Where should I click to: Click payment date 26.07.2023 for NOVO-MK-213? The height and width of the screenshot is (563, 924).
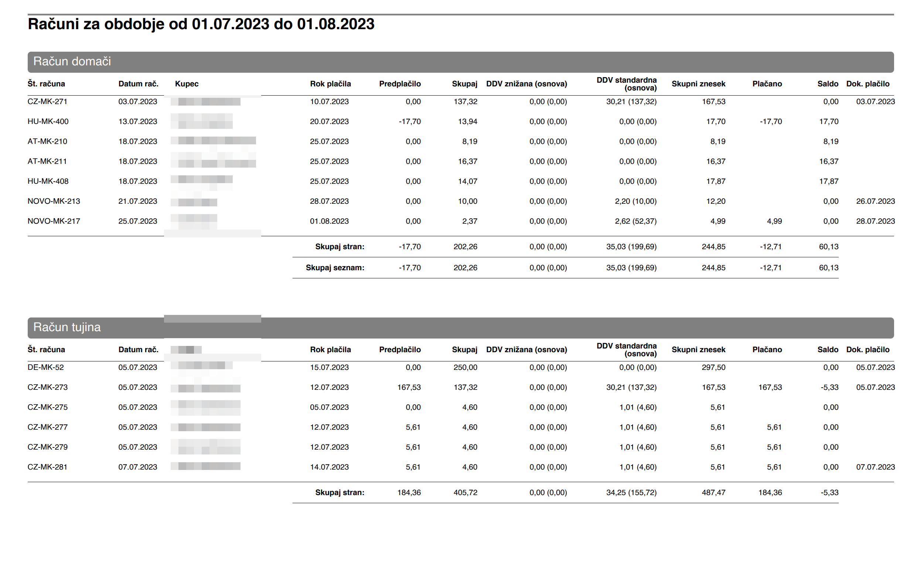click(x=875, y=201)
